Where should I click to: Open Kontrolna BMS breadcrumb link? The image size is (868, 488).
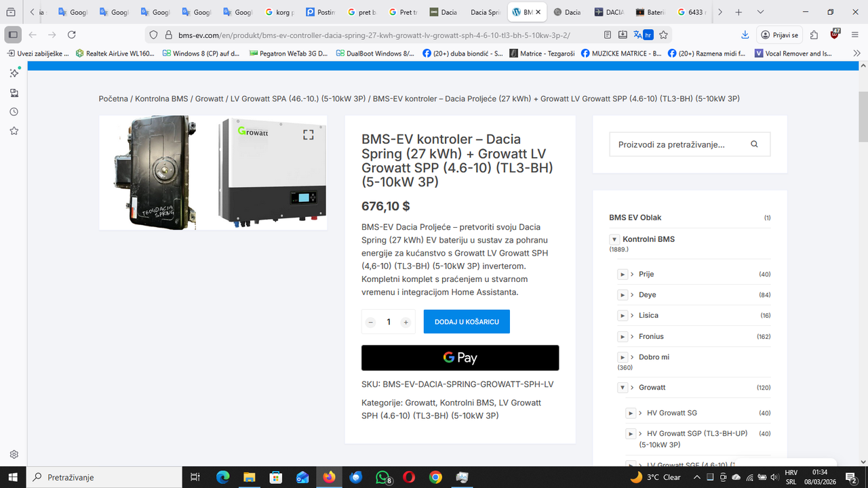tap(161, 99)
